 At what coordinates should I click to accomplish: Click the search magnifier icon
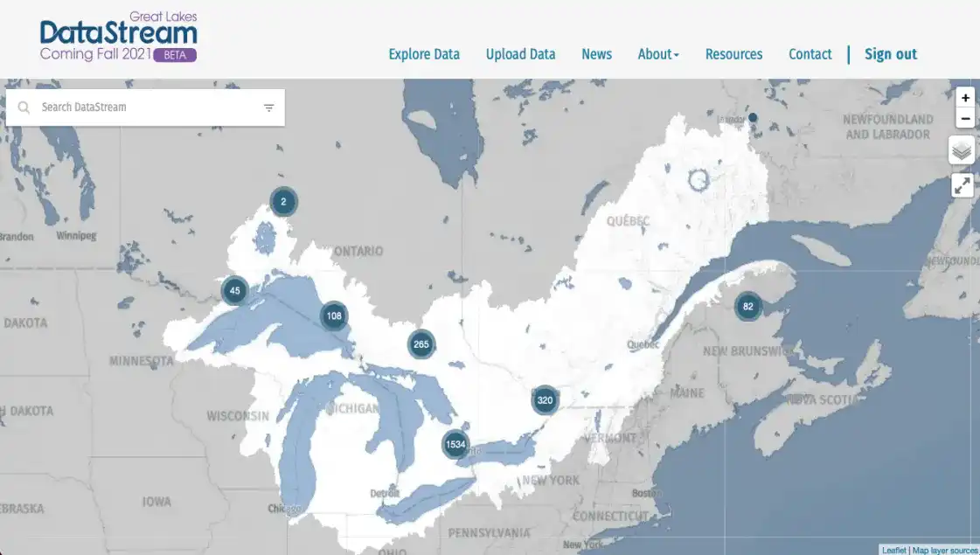click(x=24, y=108)
